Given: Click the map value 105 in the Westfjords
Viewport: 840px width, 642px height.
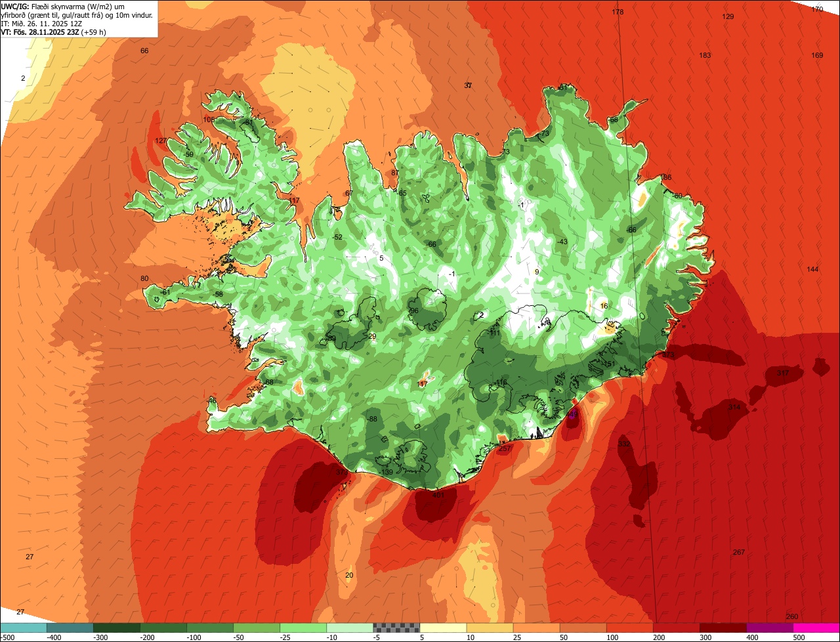Looking at the screenshot, I should click(209, 119).
